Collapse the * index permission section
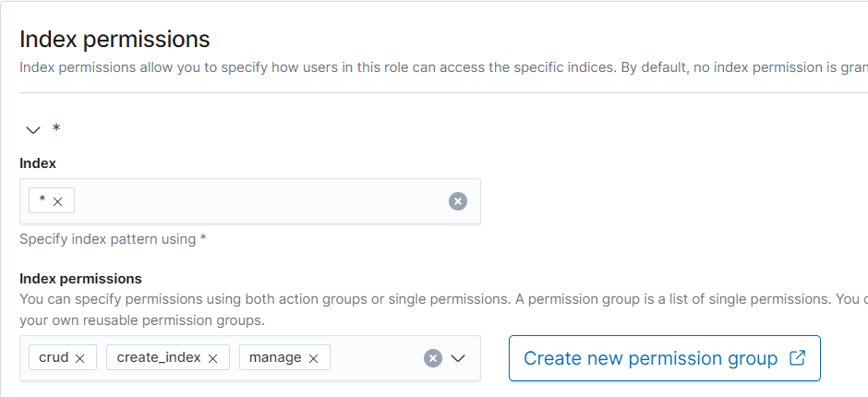The width and height of the screenshot is (868, 397). point(33,130)
